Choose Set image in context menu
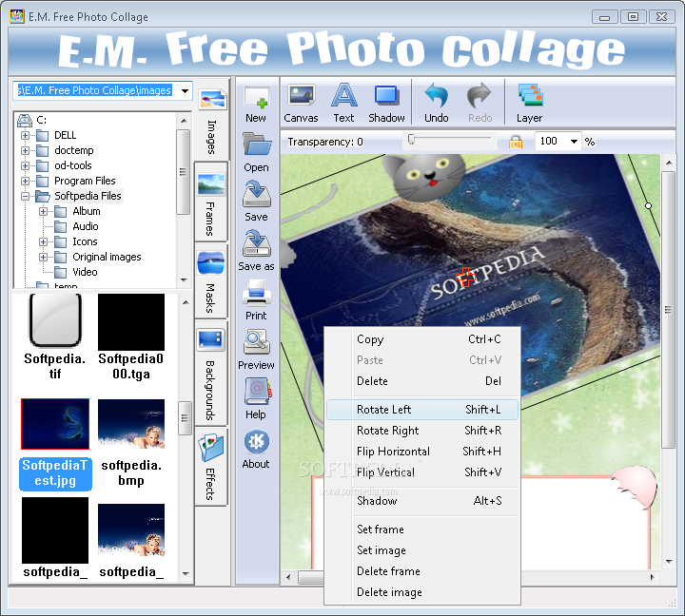 422,550
